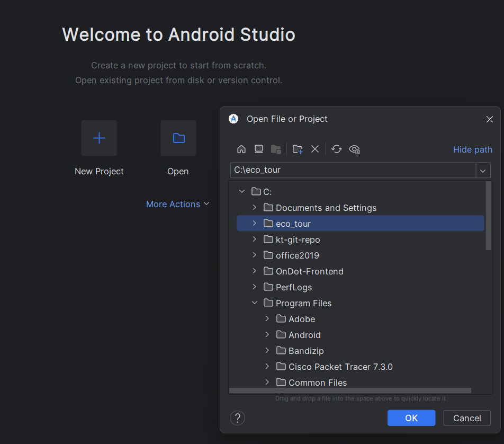Select the Android row
The width and height of the screenshot is (504, 444).
tap(361, 335)
